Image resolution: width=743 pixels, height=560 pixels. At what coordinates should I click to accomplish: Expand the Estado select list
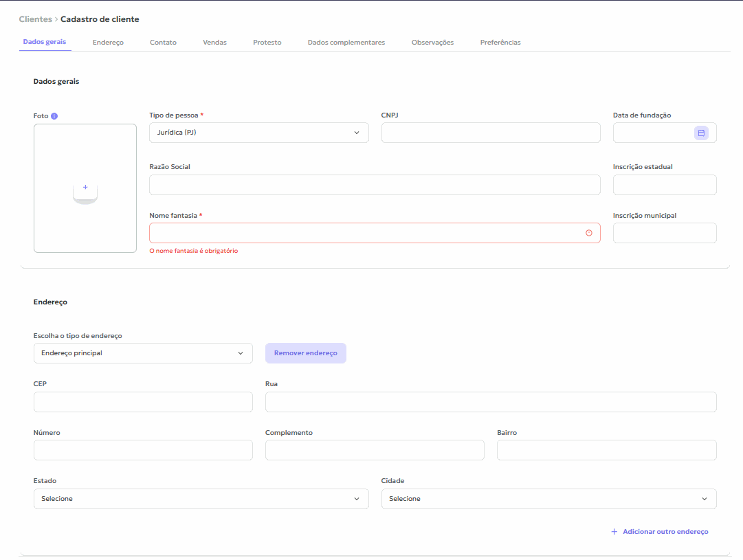201,499
